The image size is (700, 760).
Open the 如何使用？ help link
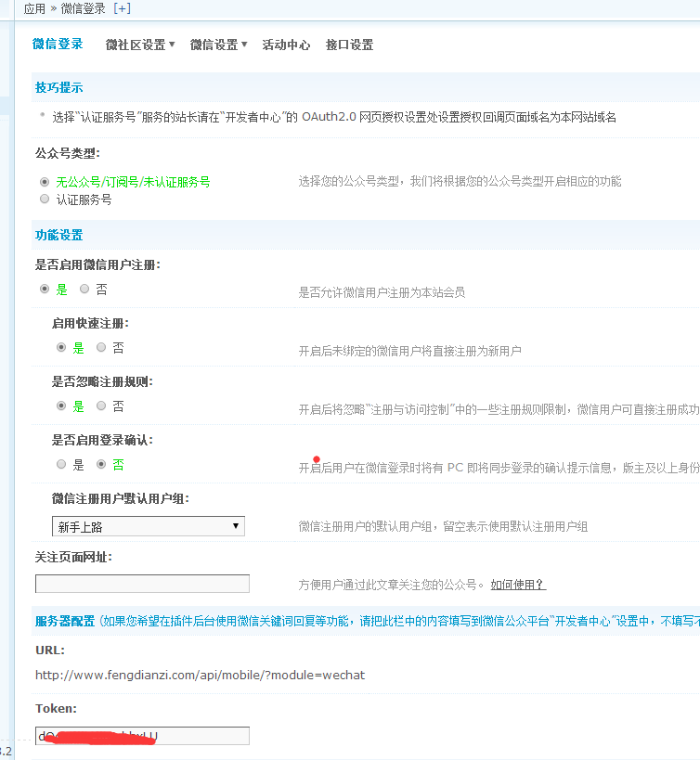point(518,585)
